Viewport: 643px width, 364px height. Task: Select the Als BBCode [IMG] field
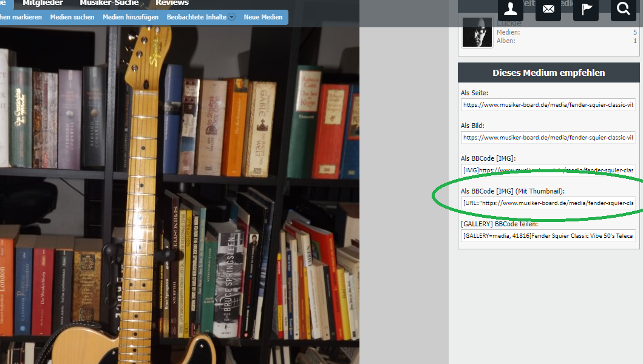pyautogui.click(x=548, y=170)
